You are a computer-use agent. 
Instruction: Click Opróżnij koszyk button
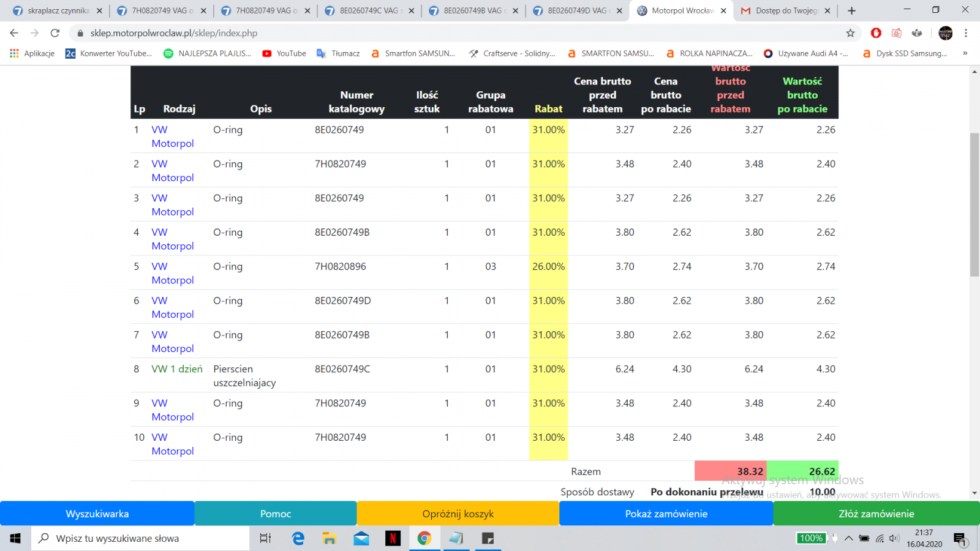pyautogui.click(x=458, y=514)
